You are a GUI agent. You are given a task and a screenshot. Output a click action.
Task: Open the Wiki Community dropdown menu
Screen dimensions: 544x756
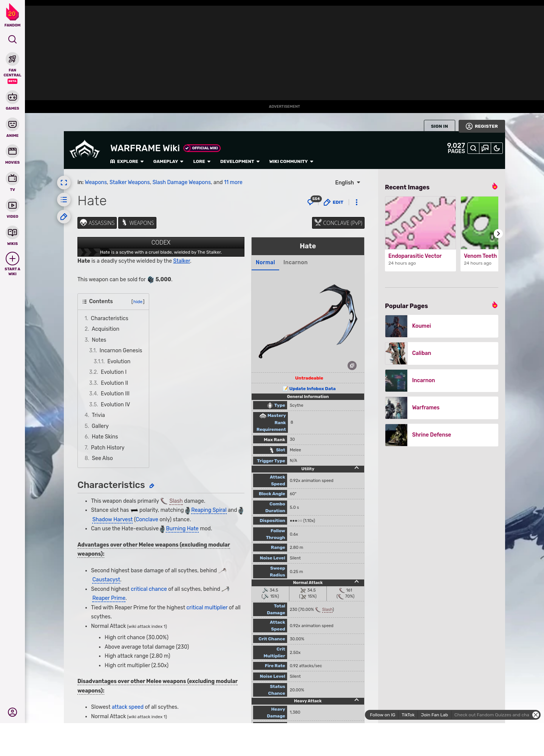point(291,161)
